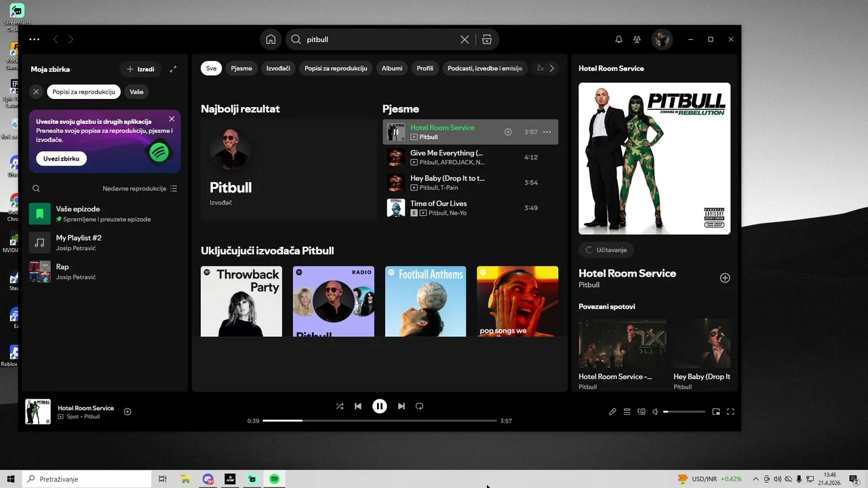Dismiss the import music banner
Screen dimensions: 868x488
172,119
